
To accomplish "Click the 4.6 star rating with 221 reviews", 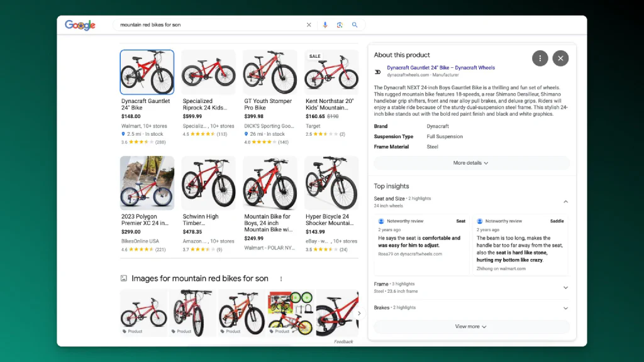I will (143, 250).
